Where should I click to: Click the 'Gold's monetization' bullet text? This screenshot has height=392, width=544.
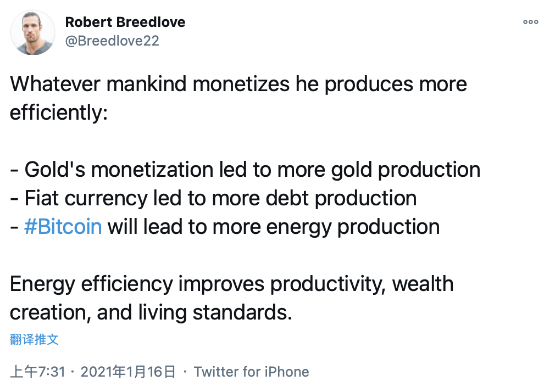[x=119, y=170]
